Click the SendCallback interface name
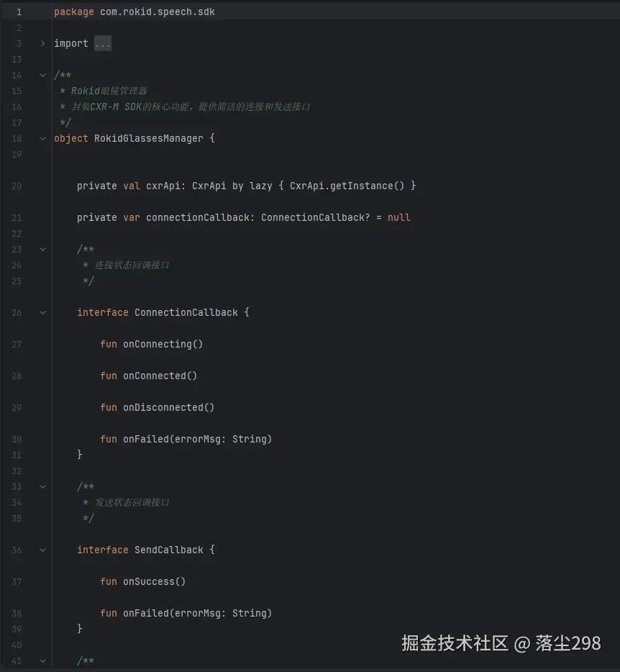The width and height of the screenshot is (620, 672). 169,550
